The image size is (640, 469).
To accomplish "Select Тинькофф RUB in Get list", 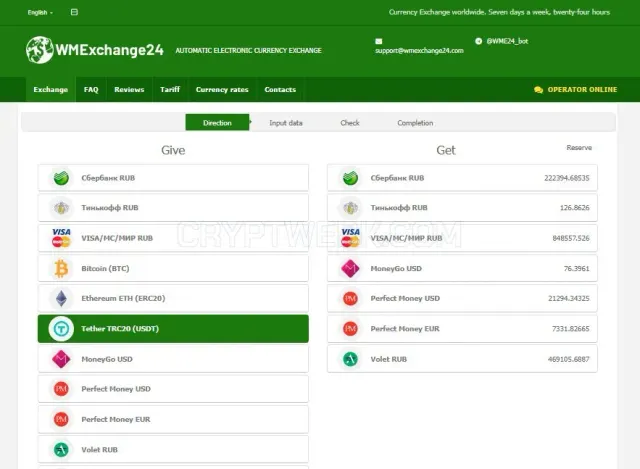I will coord(462,208).
